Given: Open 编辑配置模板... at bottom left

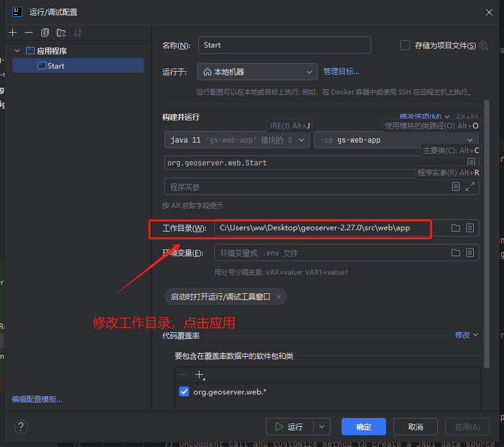Looking at the screenshot, I should pos(36,399).
